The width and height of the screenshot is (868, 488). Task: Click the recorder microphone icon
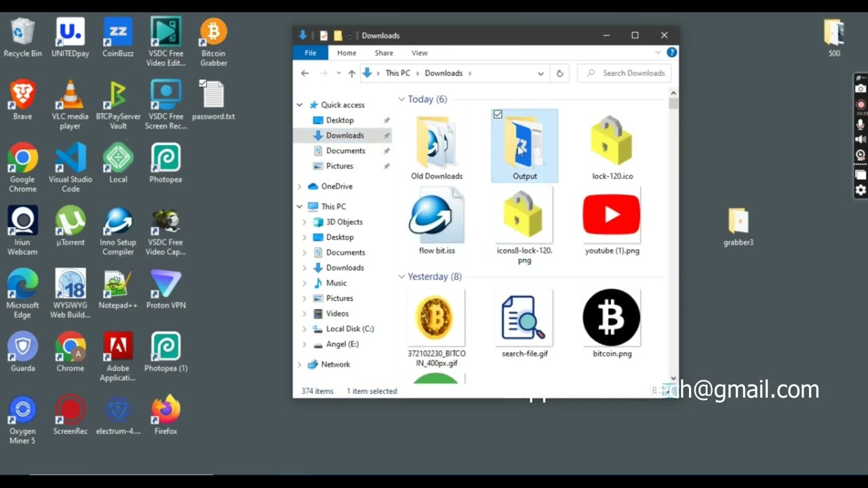pyautogui.click(x=861, y=124)
